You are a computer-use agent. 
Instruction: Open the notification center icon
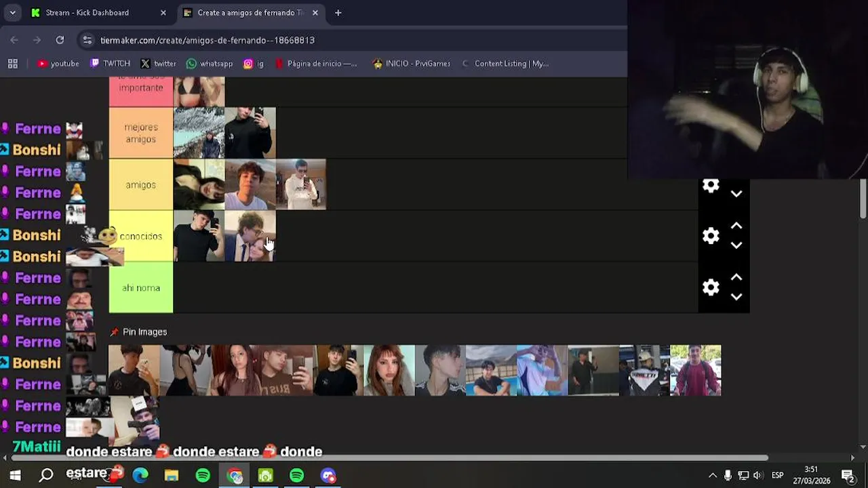(x=848, y=475)
